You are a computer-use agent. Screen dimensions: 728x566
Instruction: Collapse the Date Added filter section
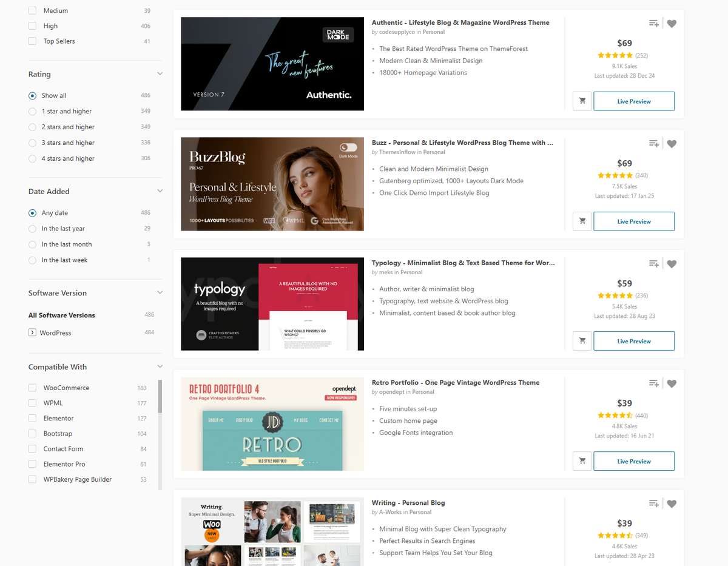[160, 191]
